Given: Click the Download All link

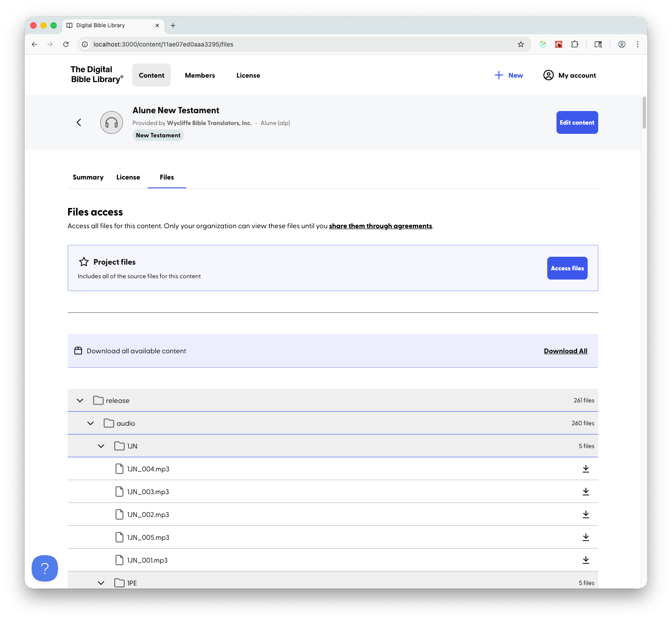Looking at the screenshot, I should coord(566,351).
